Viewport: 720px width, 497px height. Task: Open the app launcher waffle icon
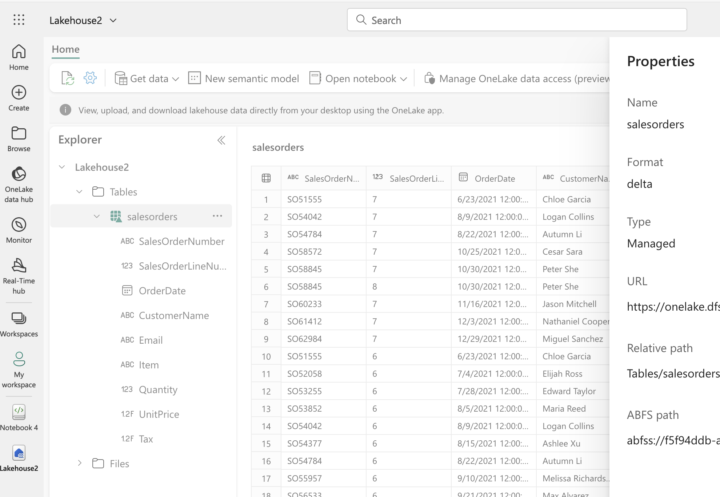click(x=19, y=20)
